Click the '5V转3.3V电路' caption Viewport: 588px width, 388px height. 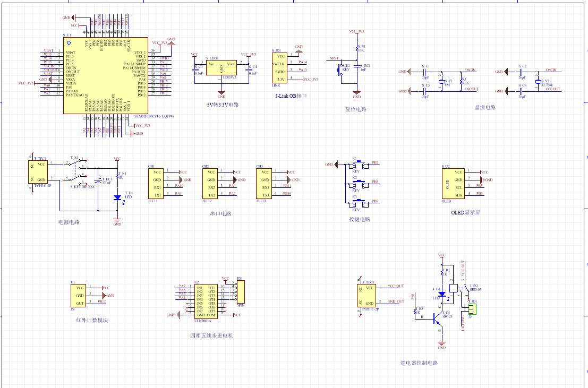click(223, 105)
